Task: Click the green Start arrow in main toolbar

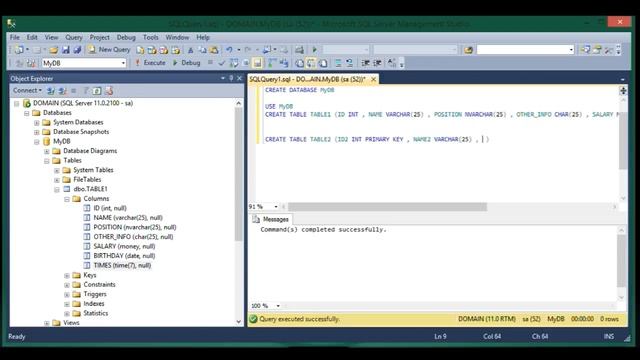Action: point(314,50)
